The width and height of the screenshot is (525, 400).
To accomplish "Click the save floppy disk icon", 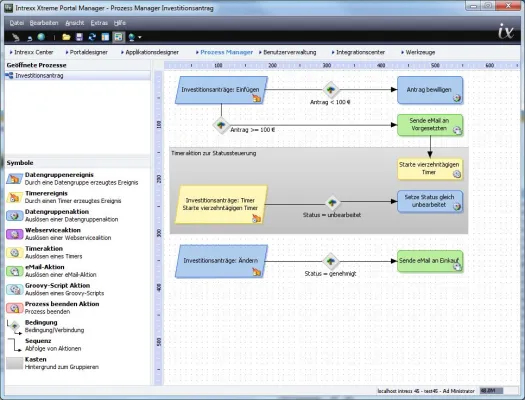I will [x=79, y=37].
